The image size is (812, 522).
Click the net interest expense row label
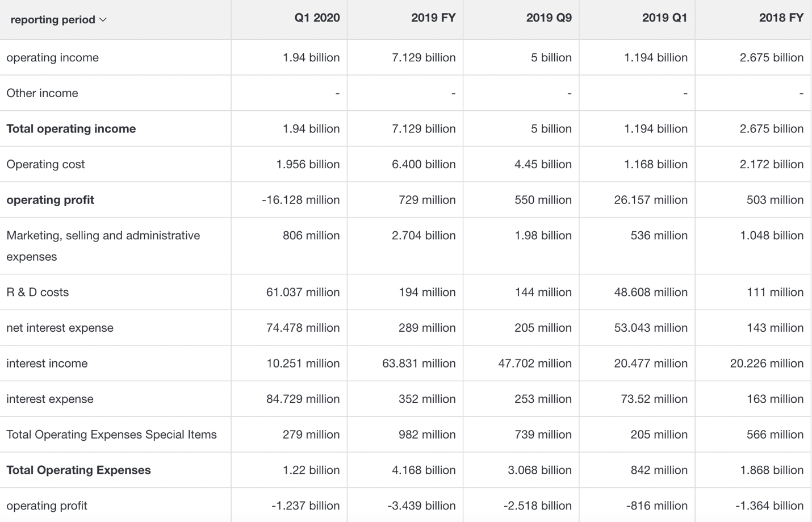[x=60, y=328]
